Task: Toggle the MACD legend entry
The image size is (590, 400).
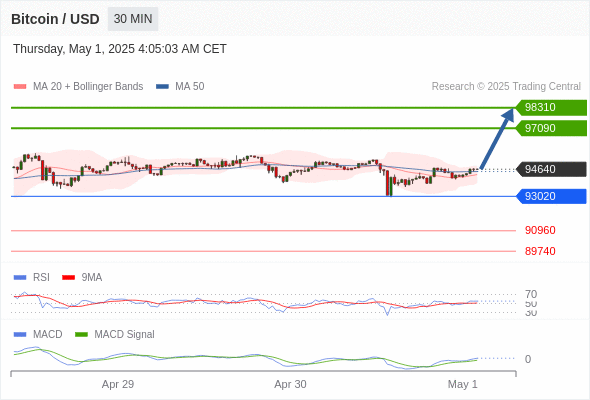Action: pos(38,334)
